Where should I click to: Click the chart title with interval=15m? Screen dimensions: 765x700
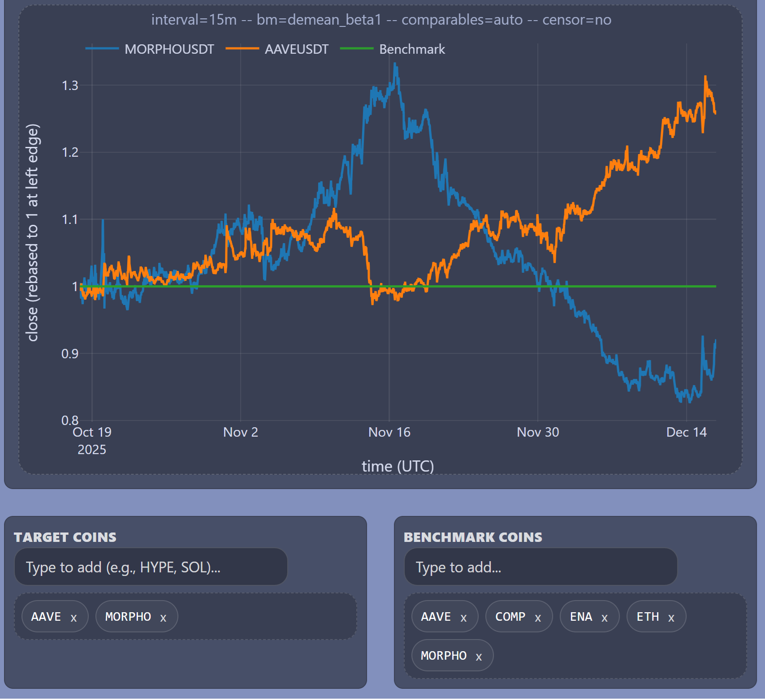[381, 20]
